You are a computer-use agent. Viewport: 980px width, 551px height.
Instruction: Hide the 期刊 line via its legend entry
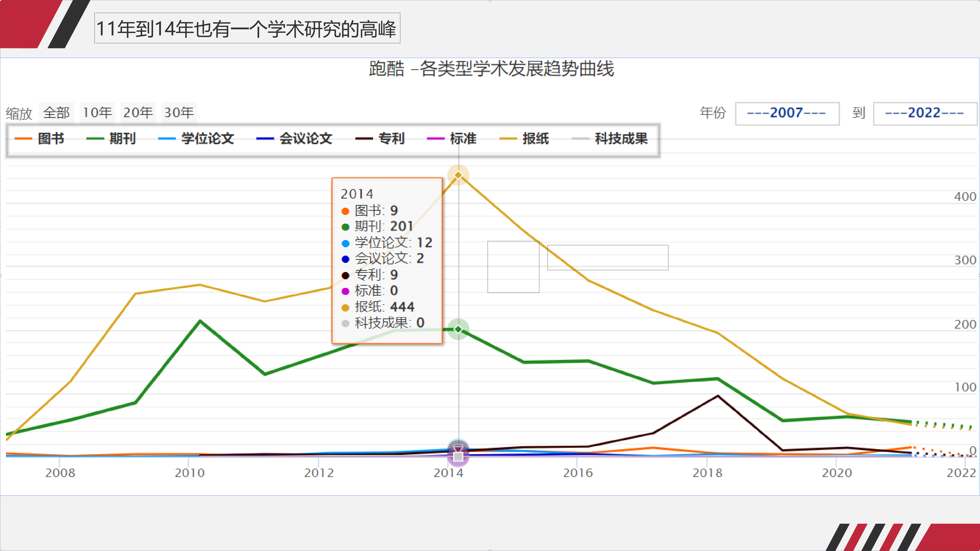[122, 138]
